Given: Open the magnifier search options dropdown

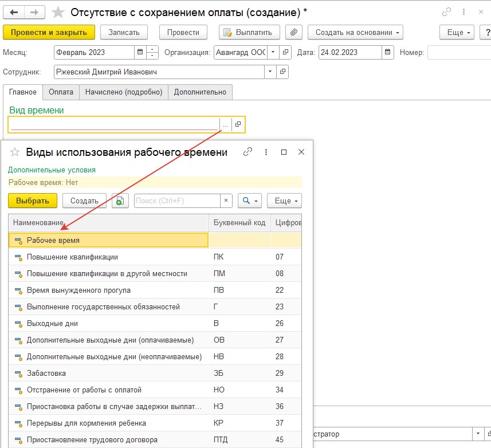Looking at the screenshot, I should coord(250,201).
